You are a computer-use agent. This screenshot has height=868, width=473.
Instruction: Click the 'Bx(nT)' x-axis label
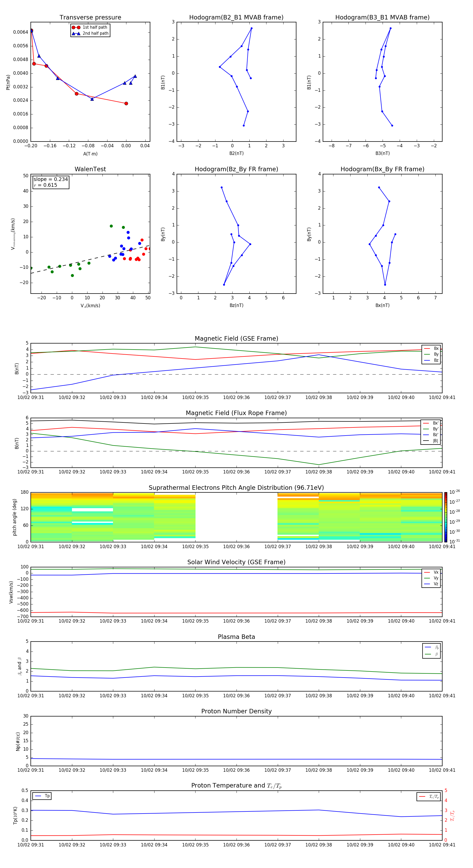coord(382,306)
